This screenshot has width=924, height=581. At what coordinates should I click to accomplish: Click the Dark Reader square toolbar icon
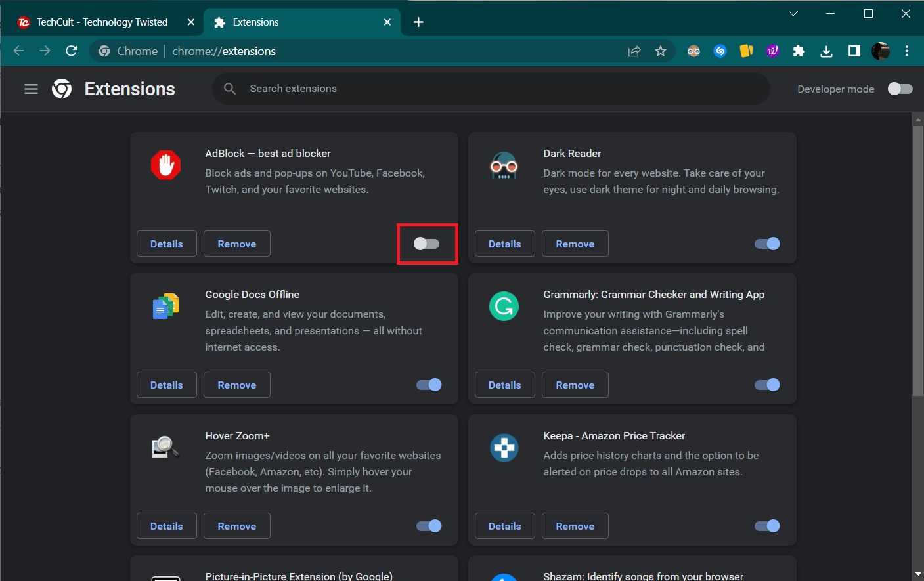pos(693,51)
